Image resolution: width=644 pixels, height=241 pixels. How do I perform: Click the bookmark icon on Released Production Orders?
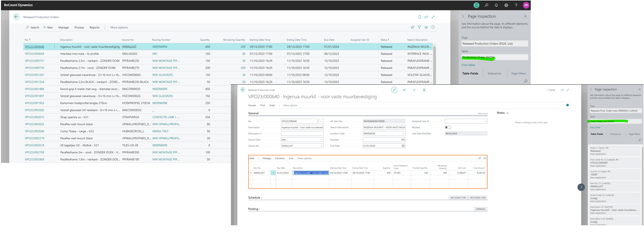pyautogui.click(x=419, y=17)
